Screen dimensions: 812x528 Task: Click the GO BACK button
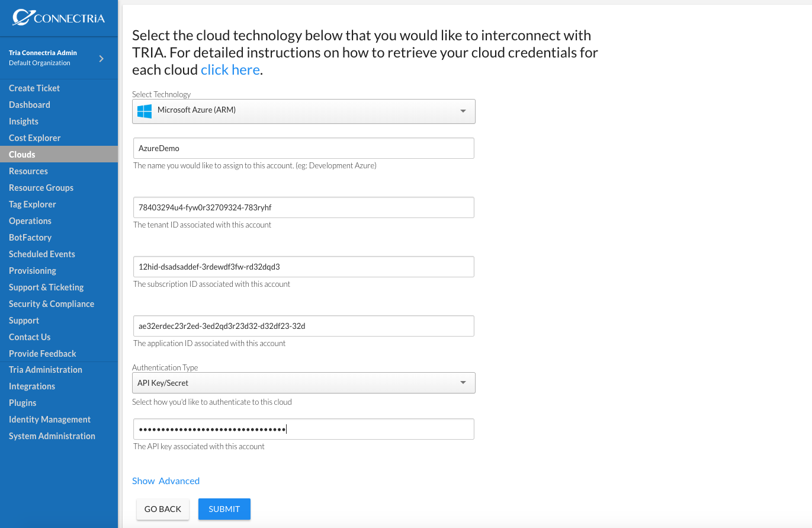(x=163, y=509)
